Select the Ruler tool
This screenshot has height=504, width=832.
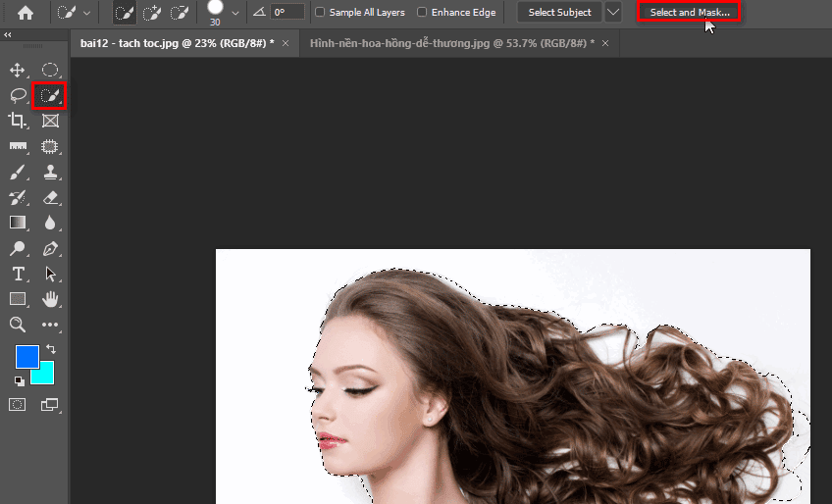[x=18, y=146]
